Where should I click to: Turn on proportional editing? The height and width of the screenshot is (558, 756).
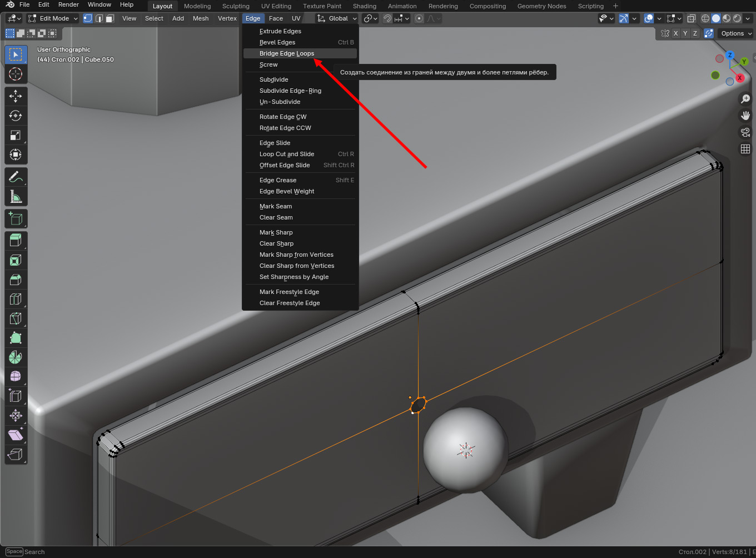(x=419, y=18)
